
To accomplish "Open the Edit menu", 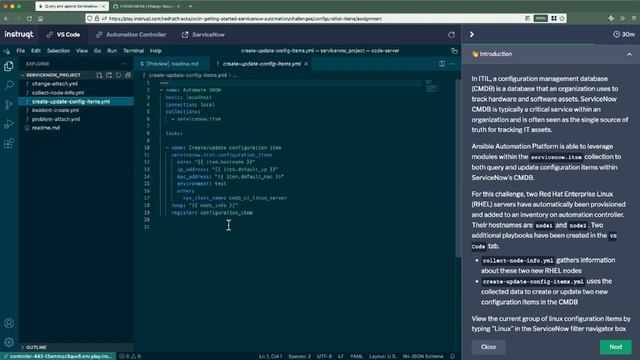I will [36, 51].
